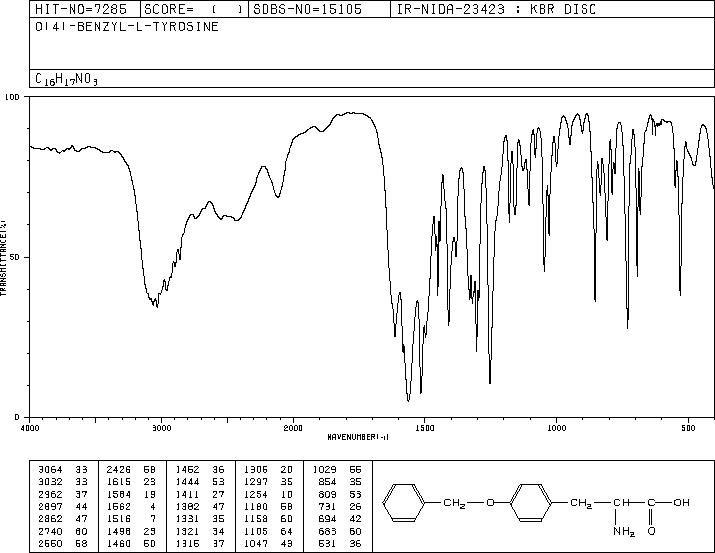The width and height of the screenshot is (715, 553).
Task: Select peak table entry 1584
Action: [119, 494]
